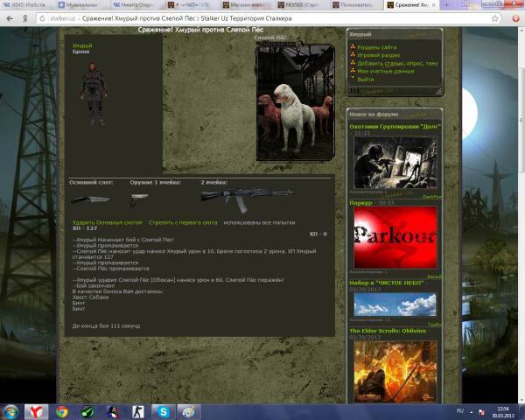Open 'Набор в "ЧИСТОЕ НЕБО"' forum topic
This screenshot has height=420, width=525.
387,283
